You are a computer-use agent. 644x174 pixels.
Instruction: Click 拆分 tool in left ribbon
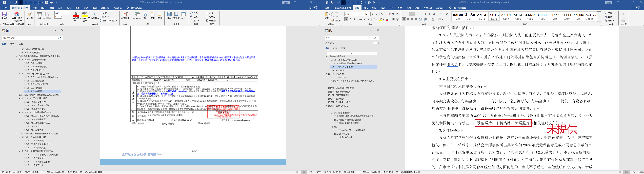tap(184, 15)
